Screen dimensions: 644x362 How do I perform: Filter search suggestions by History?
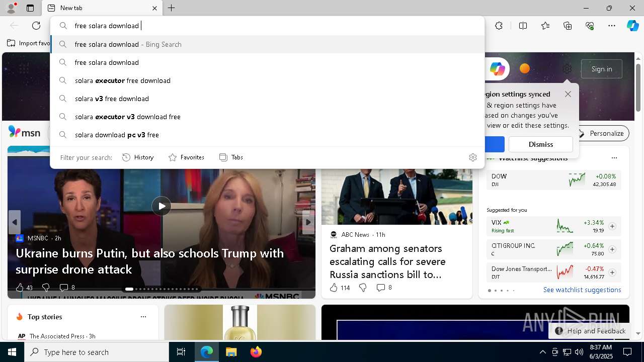click(138, 157)
